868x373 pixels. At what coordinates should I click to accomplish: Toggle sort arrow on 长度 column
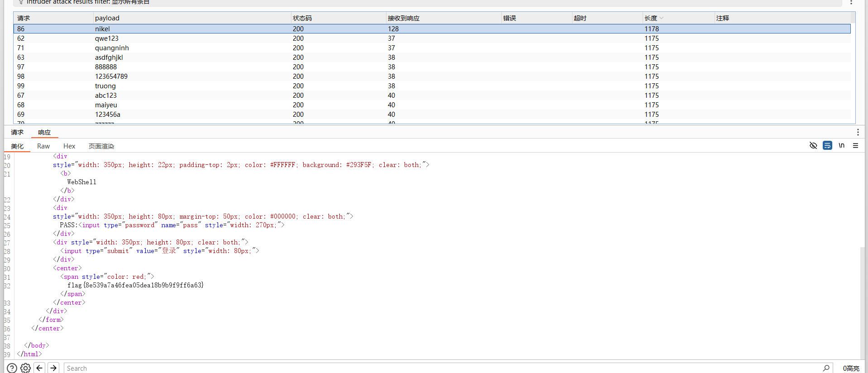(662, 18)
